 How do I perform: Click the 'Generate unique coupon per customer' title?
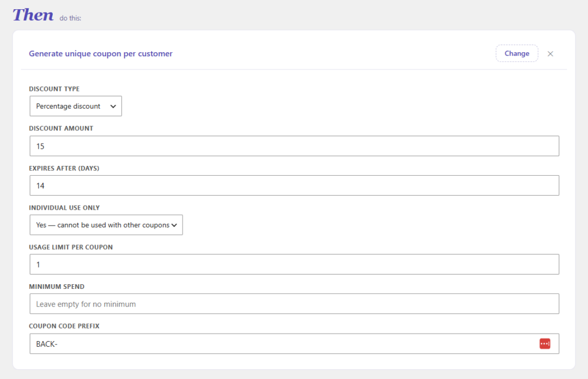[x=100, y=53]
